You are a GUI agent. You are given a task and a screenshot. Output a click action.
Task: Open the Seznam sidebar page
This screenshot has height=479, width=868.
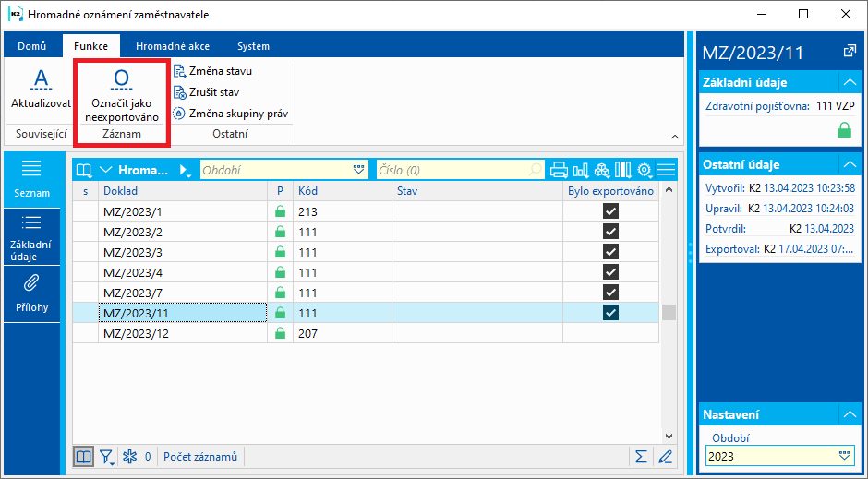click(x=31, y=179)
